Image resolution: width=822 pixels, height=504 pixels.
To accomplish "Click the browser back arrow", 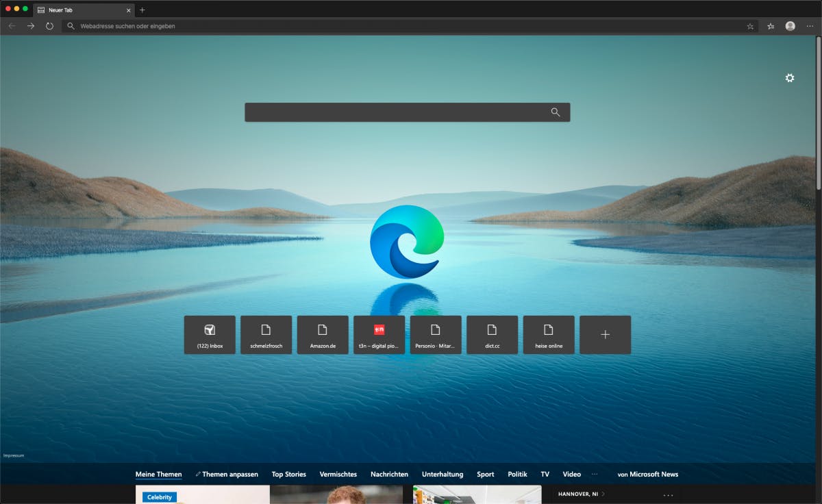I will point(12,26).
